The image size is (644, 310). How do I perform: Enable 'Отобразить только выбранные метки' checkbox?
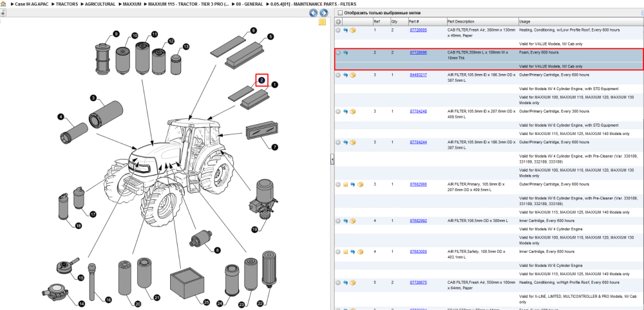click(x=339, y=13)
